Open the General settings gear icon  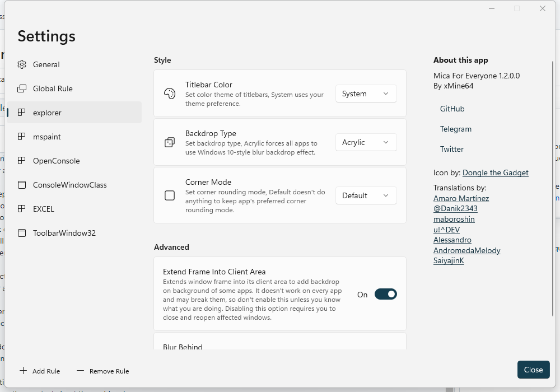pos(22,64)
